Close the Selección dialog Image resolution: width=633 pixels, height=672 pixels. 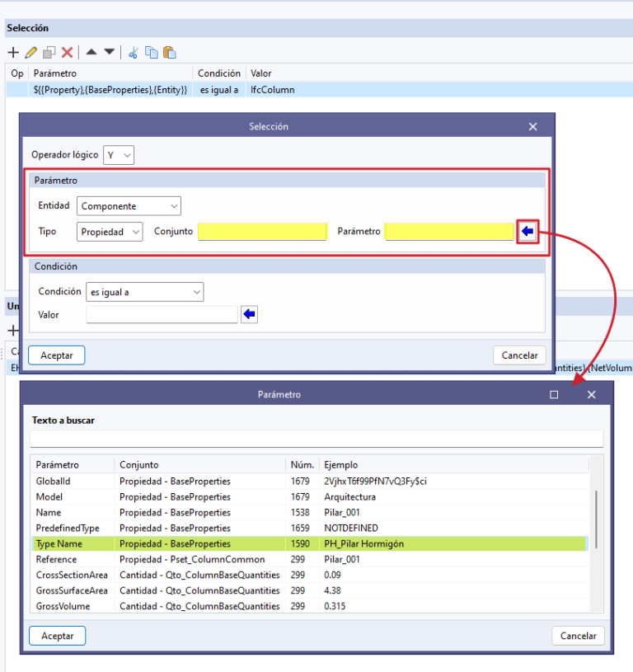tap(532, 126)
